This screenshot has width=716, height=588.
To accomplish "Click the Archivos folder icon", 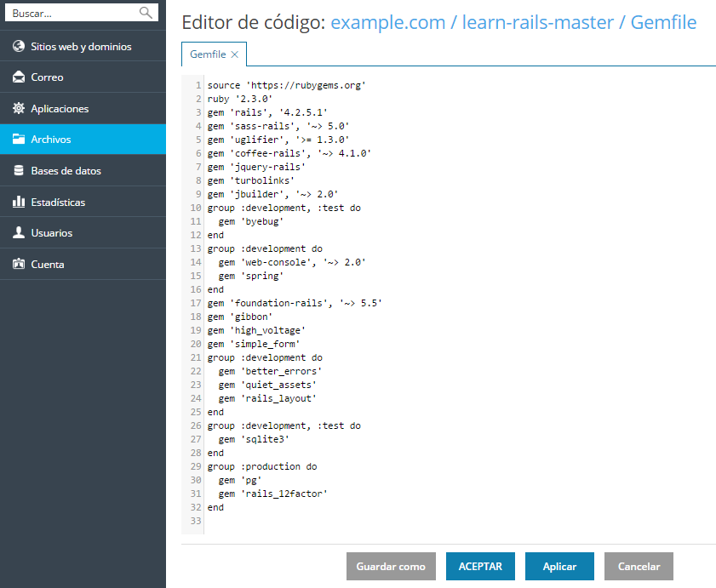I will pos(19,139).
